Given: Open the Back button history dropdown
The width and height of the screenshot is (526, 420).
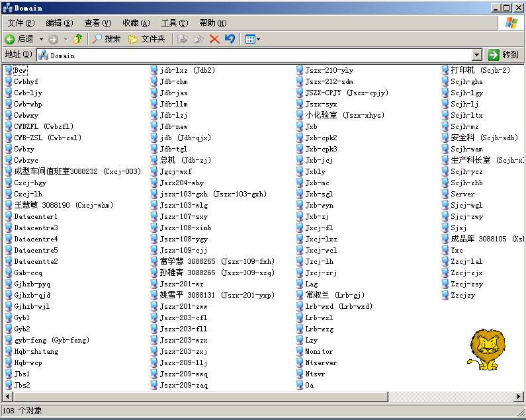Looking at the screenshot, I should pyautogui.click(x=41, y=39).
